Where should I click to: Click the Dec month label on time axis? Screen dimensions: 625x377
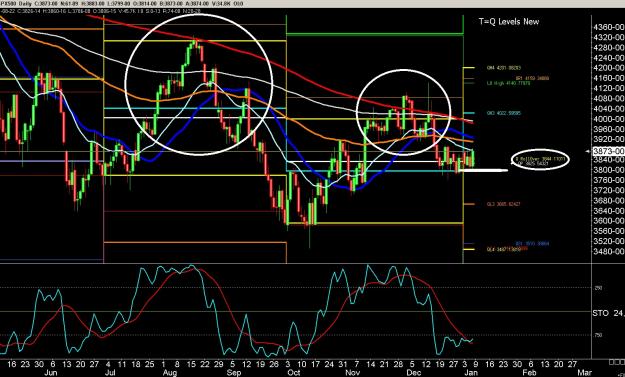pos(414,373)
